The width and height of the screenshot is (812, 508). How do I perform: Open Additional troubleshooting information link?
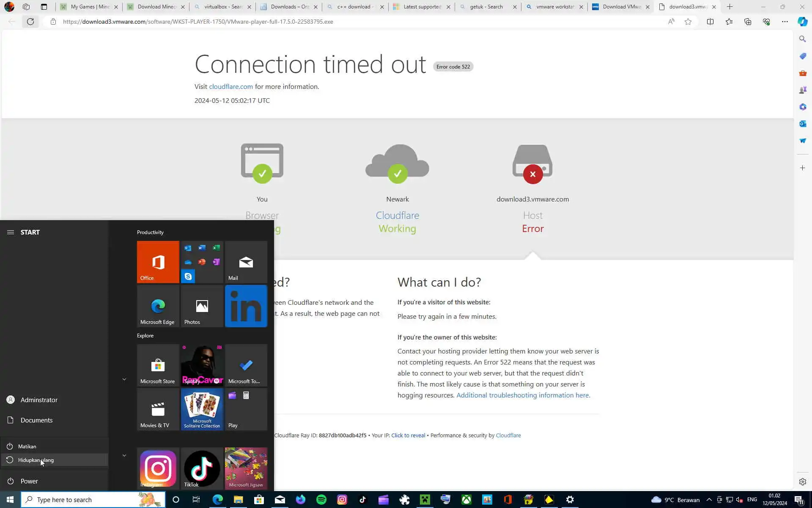pos(523,395)
